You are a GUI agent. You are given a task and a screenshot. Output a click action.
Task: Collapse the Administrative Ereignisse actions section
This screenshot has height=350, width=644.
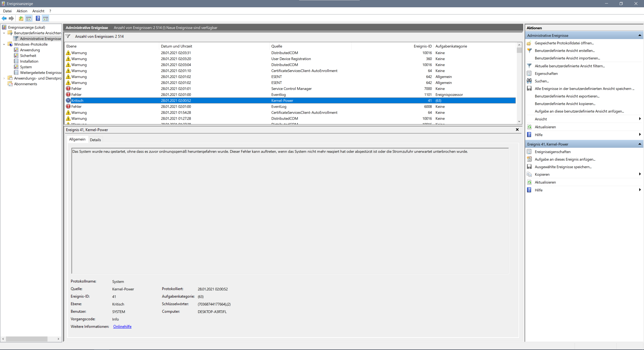click(639, 35)
